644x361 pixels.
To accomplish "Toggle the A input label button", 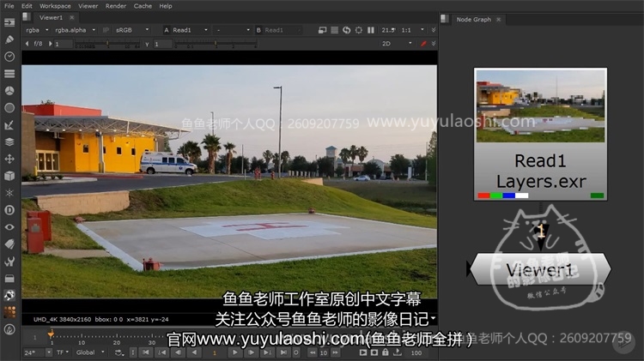I will click(167, 30).
